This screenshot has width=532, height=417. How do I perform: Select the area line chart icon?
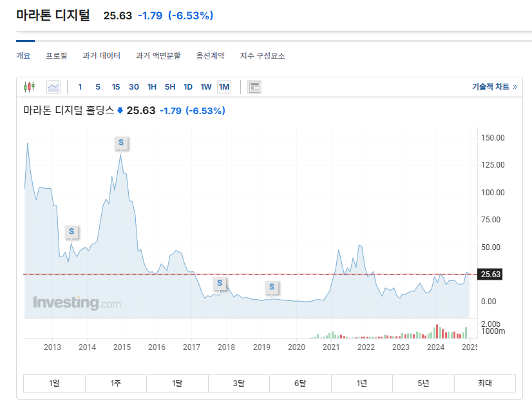point(53,87)
